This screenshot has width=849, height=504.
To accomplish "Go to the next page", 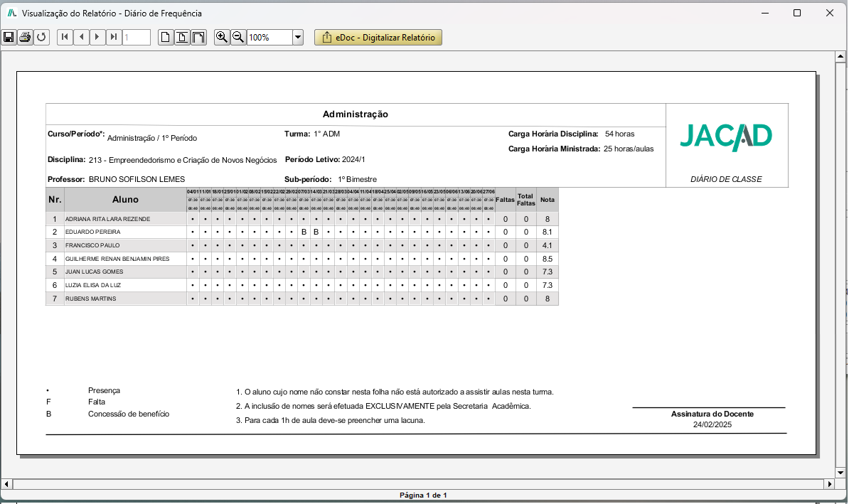I will point(97,38).
